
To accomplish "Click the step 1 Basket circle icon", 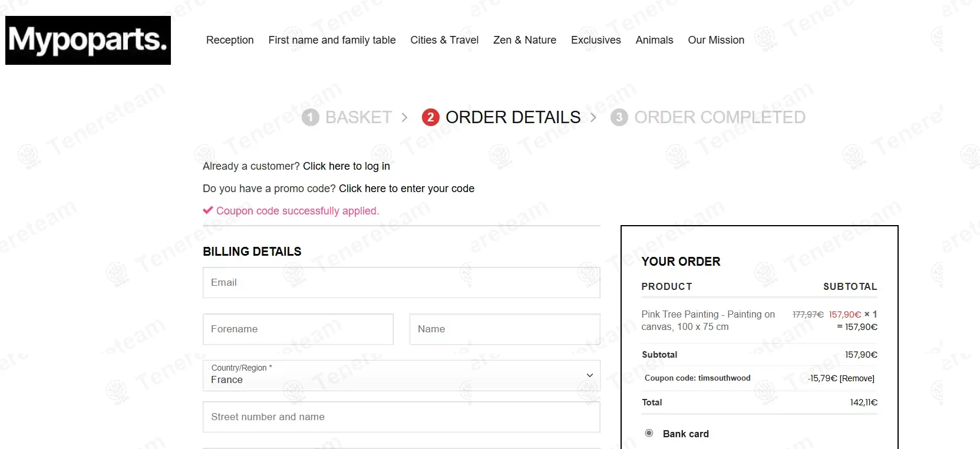I will pos(310,117).
